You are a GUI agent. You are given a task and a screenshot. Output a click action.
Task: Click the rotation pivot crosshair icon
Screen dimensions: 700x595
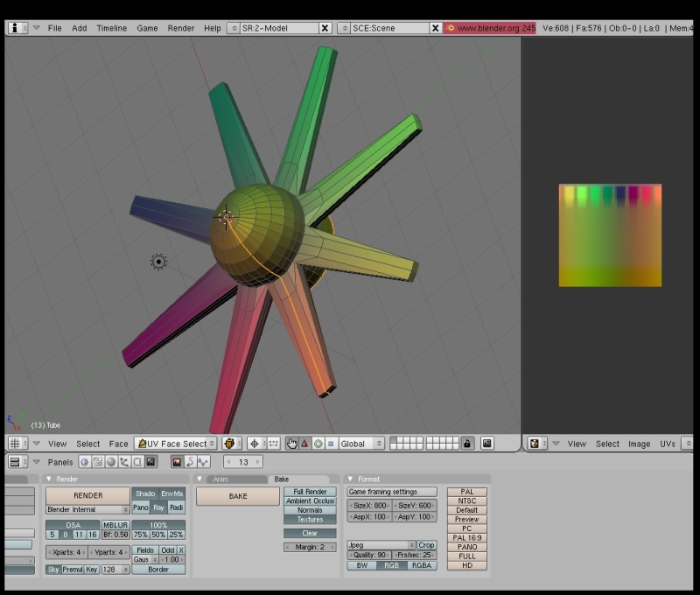click(x=255, y=444)
